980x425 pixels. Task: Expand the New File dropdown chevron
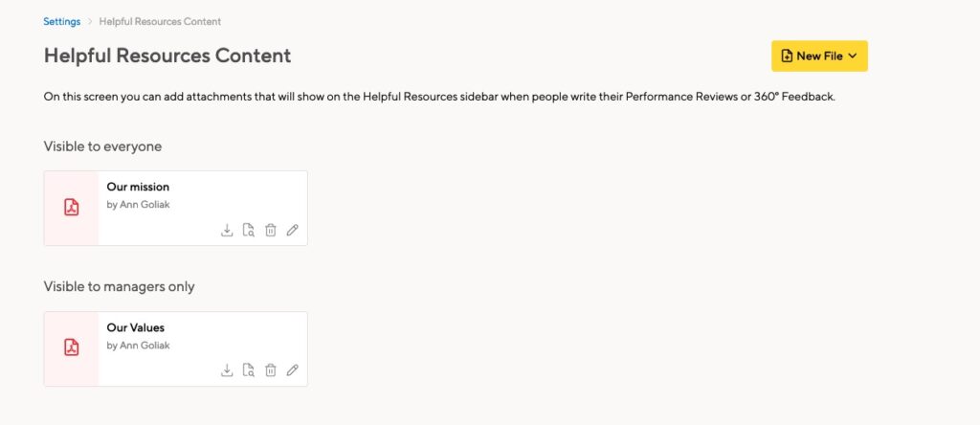click(853, 56)
